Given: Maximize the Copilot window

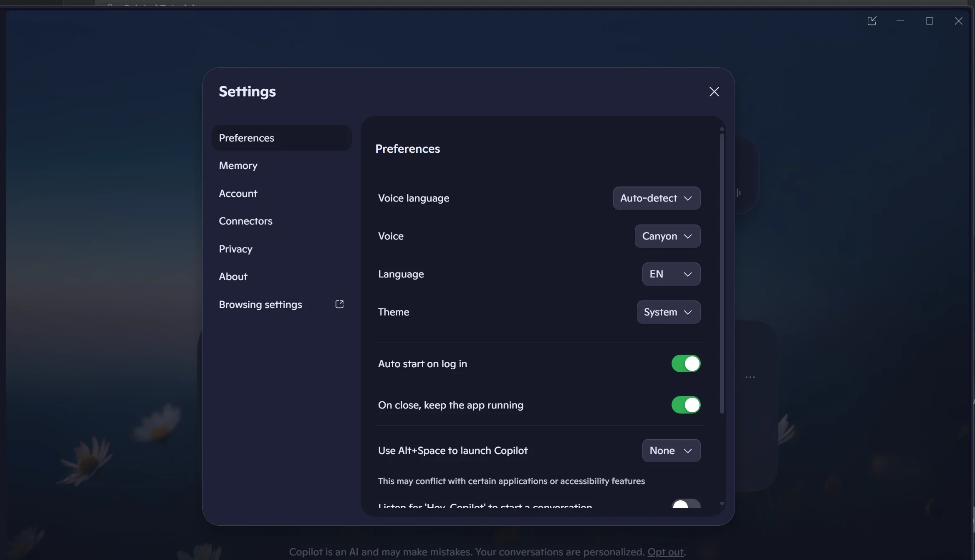Looking at the screenshot, I should point(929,21).
